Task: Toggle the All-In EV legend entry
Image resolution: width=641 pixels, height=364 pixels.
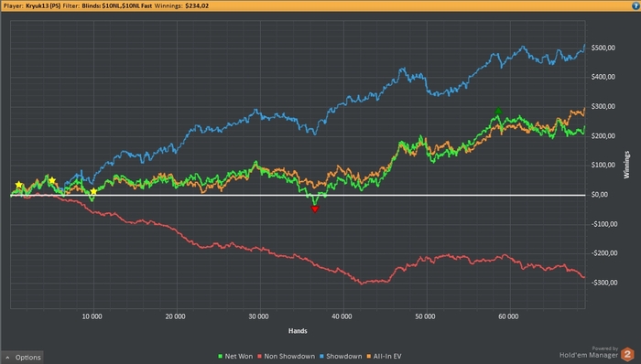Action: click(384, 357)
